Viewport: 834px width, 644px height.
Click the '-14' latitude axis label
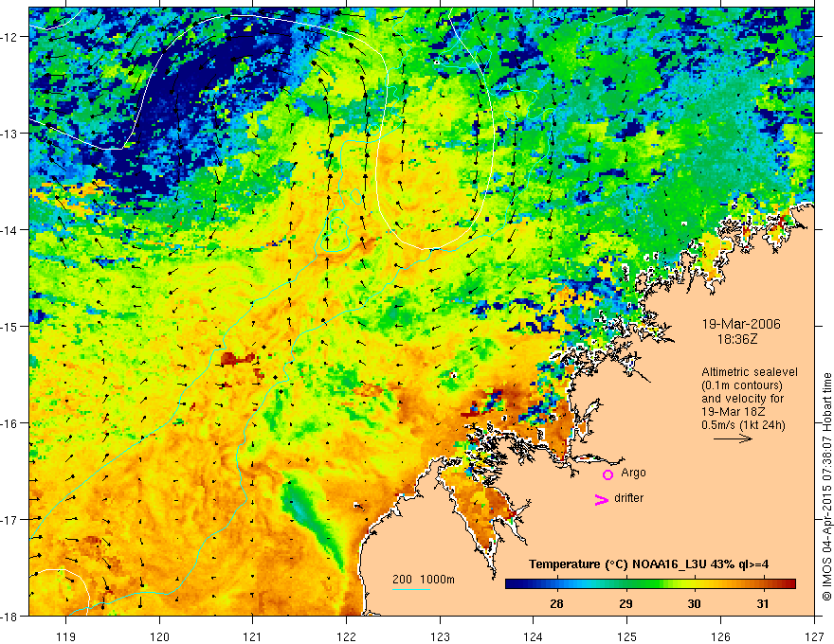(10, 230)
